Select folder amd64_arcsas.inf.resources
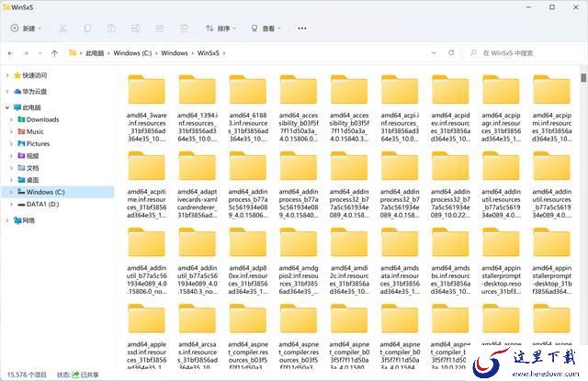588x381 pixels. (x=198, y=336)
